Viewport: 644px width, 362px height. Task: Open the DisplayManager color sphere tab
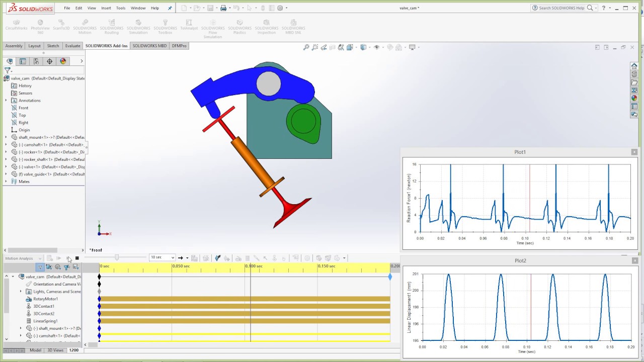click(x=63, y=61)
